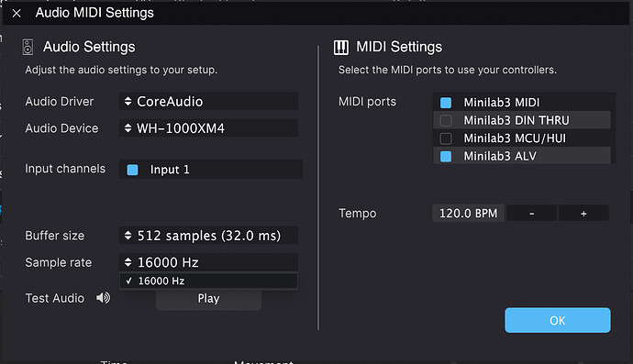Click the Test Audio loudspeaker icon
This screenshot has width=633, height=364.
point(104,298)
